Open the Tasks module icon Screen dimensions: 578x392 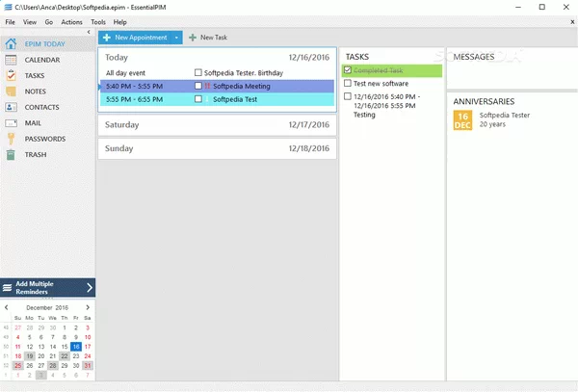click(x=11, y=75)
